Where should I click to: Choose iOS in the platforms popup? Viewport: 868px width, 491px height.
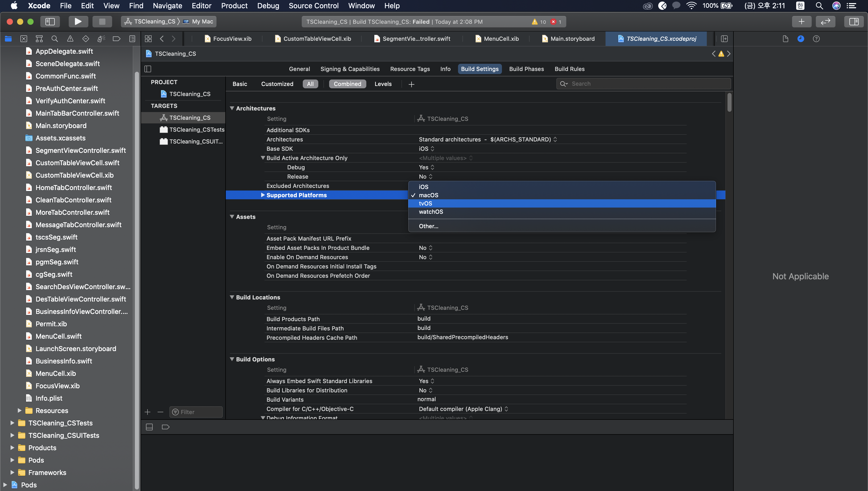pyautogui.click(x=562, y=187)
